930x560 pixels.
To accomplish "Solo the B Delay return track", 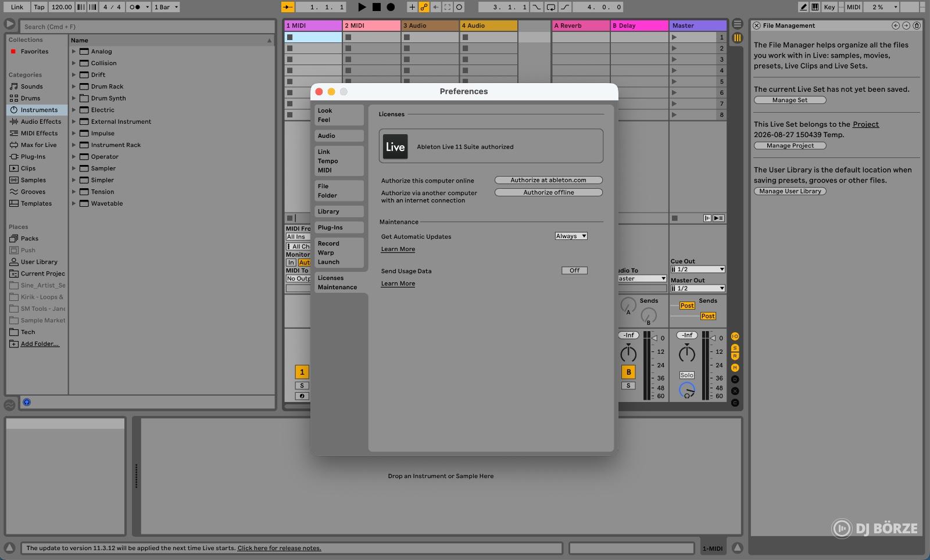I will (628, 386).
